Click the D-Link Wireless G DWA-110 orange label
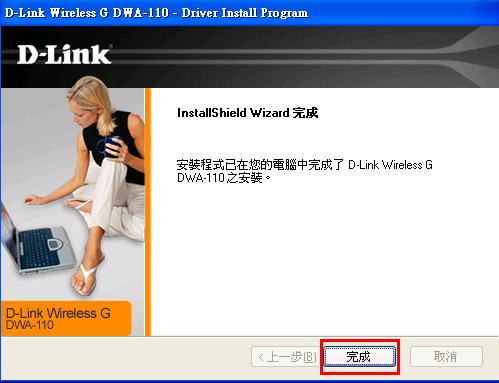Screen dimensions: 499x383 click(x=65, y=318)
